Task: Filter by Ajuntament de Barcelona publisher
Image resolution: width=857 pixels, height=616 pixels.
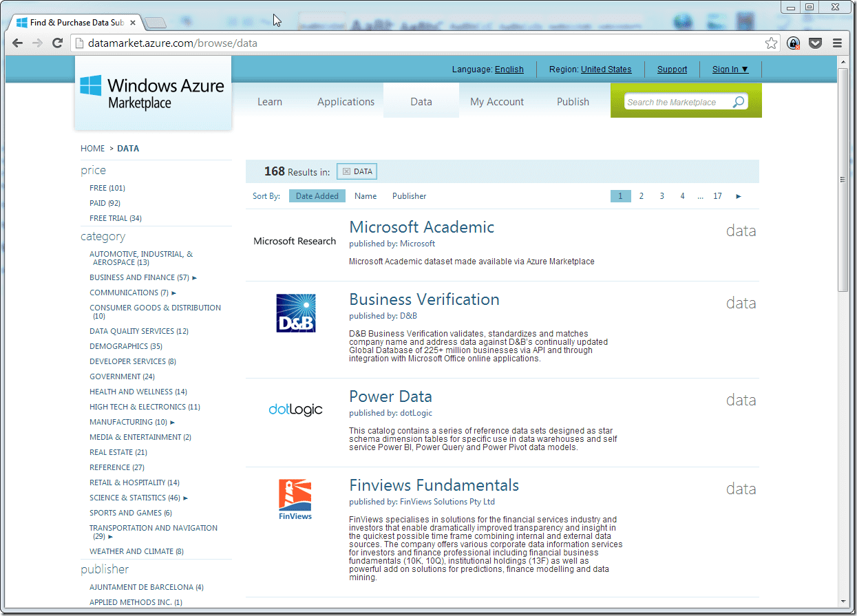Action: pyautogui.click(x=147, y=587)
